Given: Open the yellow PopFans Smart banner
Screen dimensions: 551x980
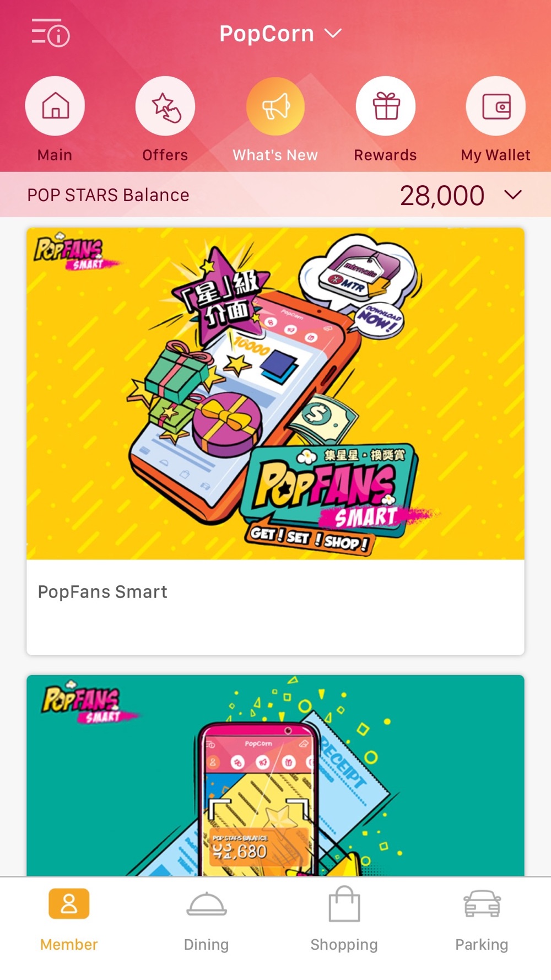Looking at the screenshot, I should pyautogui.click(x=275, y=394).
